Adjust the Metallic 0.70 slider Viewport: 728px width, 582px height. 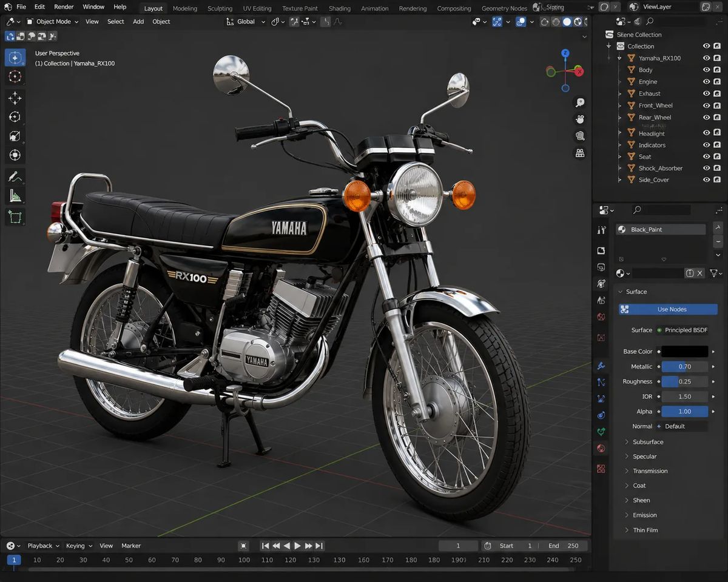(684, 367)
